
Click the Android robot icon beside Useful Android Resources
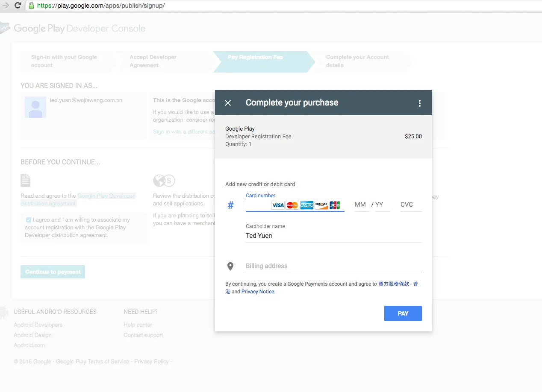click(4, 313)
